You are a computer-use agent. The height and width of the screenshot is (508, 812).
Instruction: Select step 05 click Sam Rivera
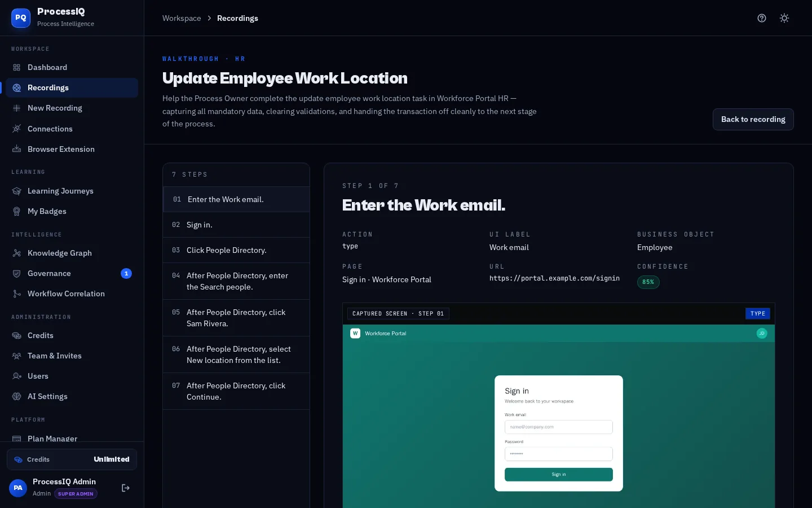click(x=236, y=318)
